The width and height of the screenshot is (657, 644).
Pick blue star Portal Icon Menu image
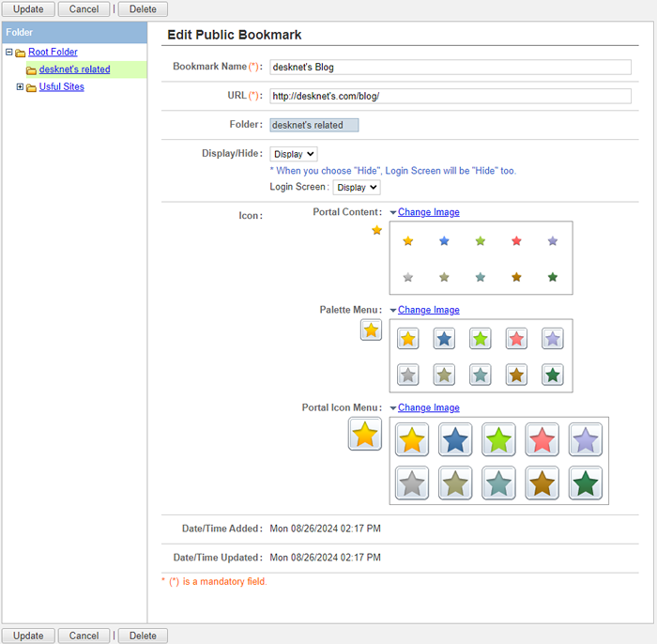(455, 439)
